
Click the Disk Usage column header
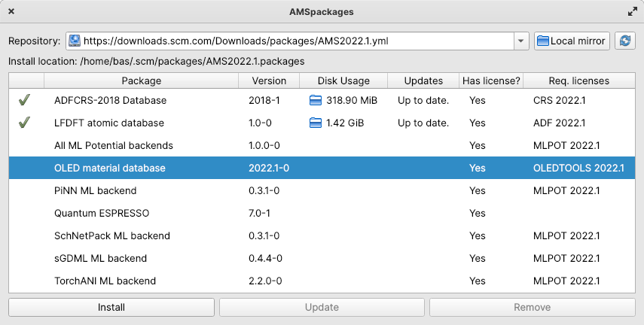(x=343, y=80)
